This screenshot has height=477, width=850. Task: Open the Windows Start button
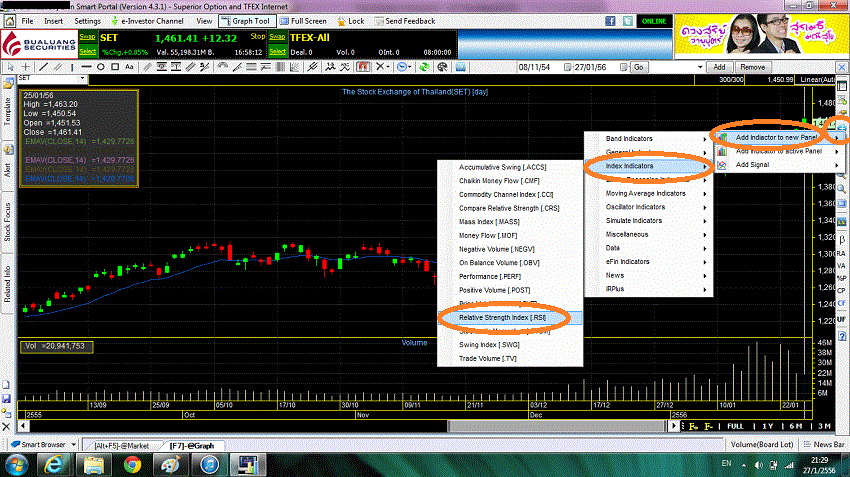[17, 465]
